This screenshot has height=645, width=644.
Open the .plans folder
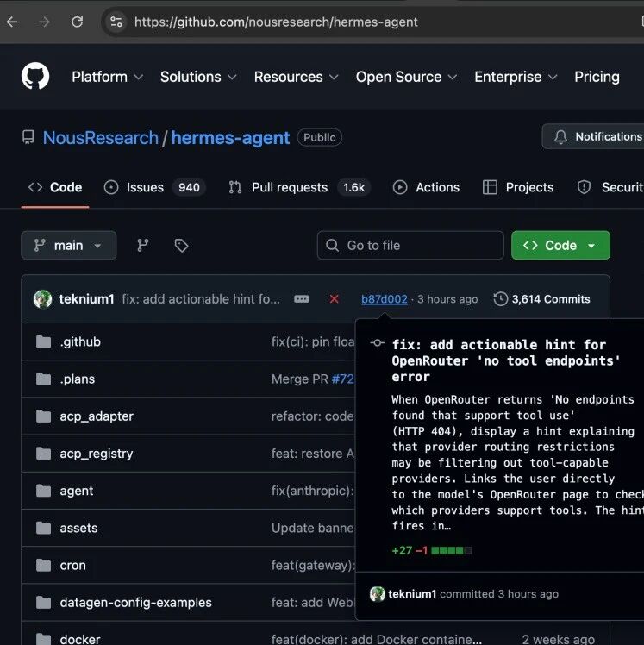[78, 379]
